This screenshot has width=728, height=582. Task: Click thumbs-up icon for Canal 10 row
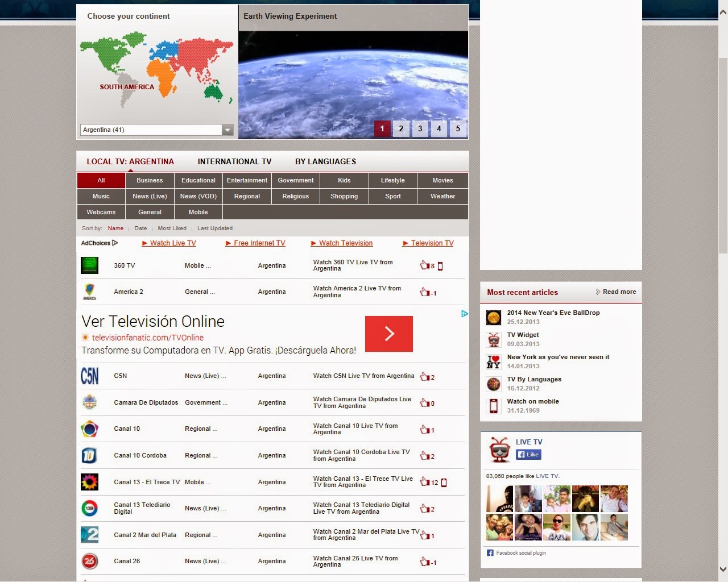[x=424, y=430]
